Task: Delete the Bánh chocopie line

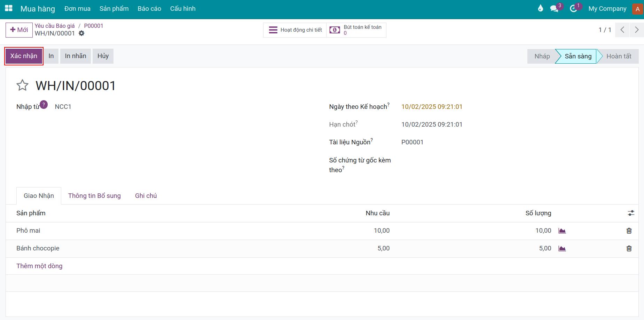Action: click(629, 248)
